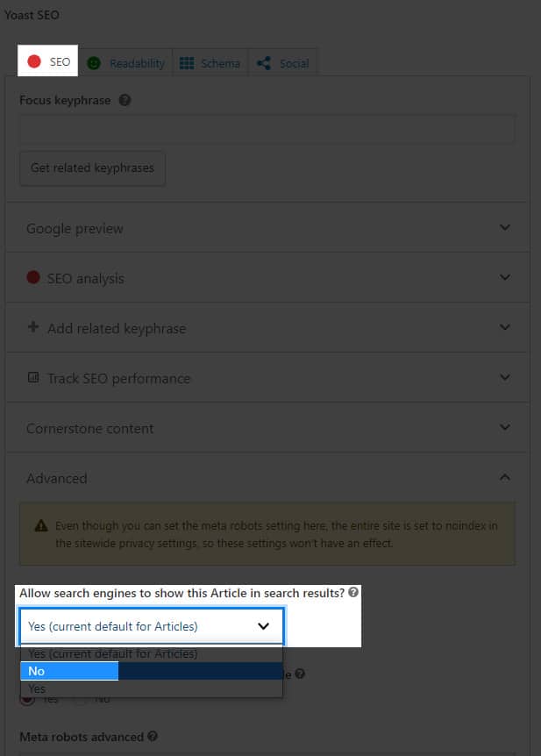Click the plus icon beside Add related keyphrase
The width and height of the screenshot is (541, 756).
pos(33,327)
